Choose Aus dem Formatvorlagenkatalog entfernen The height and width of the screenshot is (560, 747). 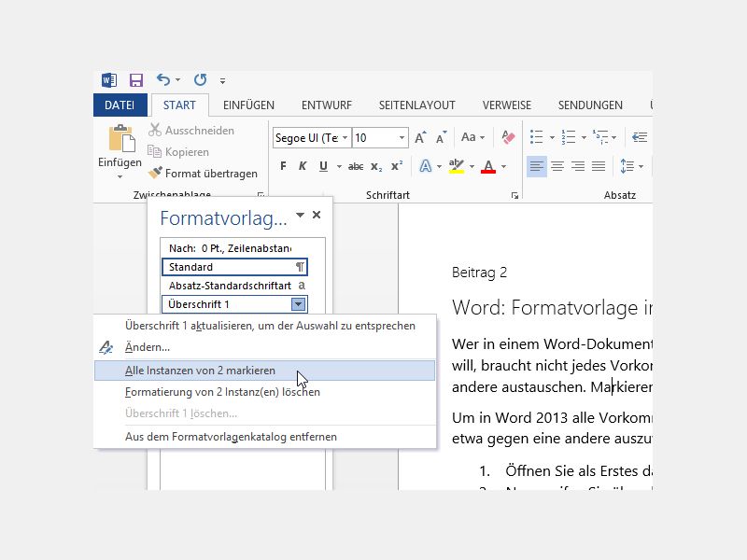265,437
